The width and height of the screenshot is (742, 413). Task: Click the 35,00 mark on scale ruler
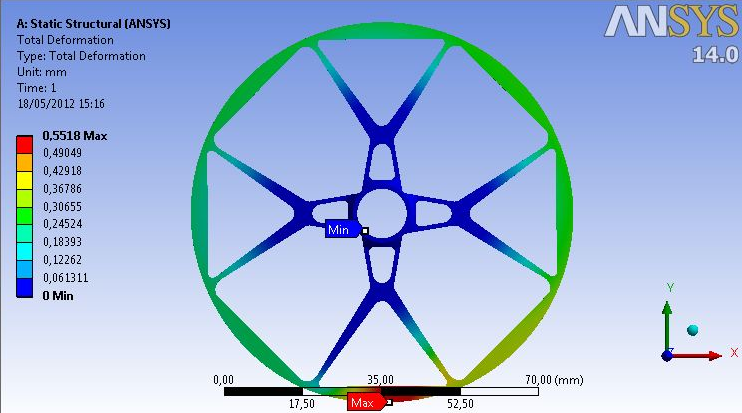pos(381,380)
